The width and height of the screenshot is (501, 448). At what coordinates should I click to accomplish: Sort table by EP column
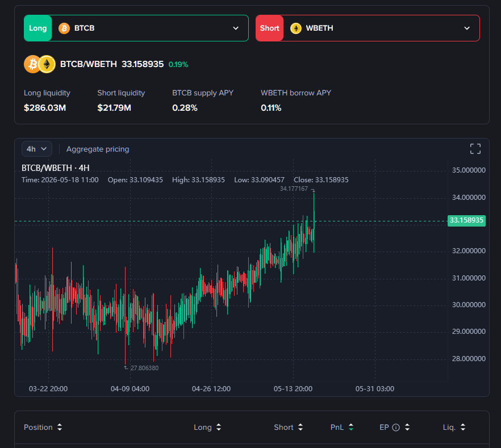click(407, 427)
